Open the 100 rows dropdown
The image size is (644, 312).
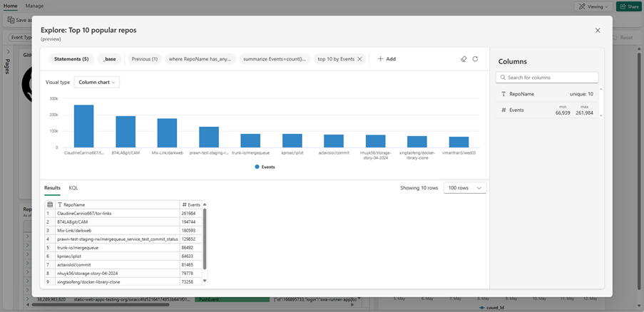pos(465,188)
